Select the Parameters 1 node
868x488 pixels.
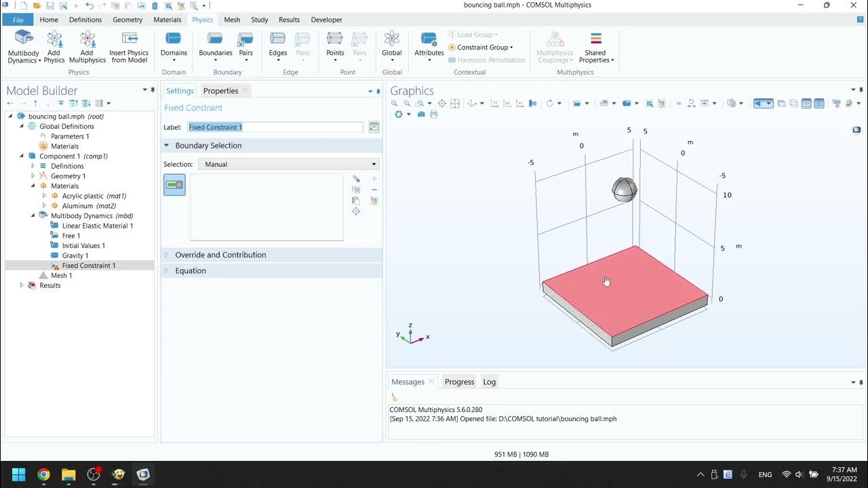point(70,136)
